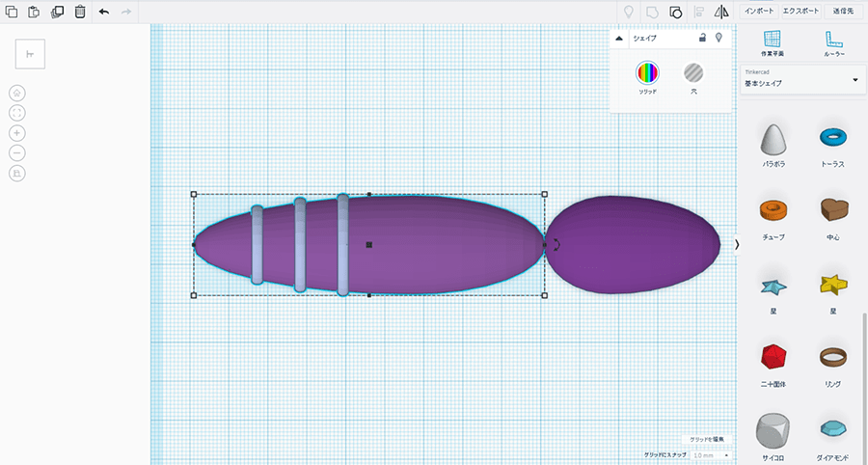
Task: Pick the ダイアモンド diamond shape
Action: pos(833,428)
